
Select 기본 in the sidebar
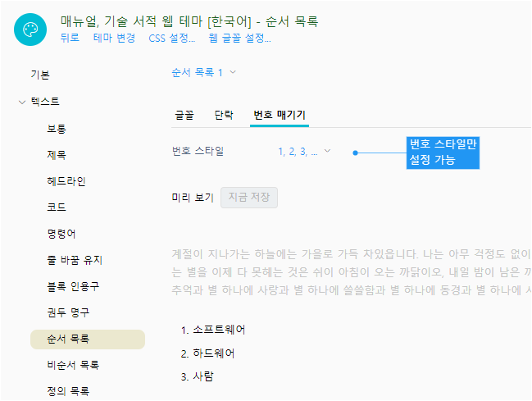(40, 75)
